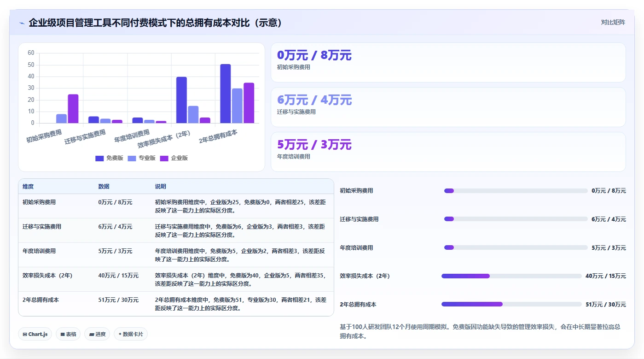Toggle the 企业版 legend item
Screen dimensions: 644x359
[174, 158]
